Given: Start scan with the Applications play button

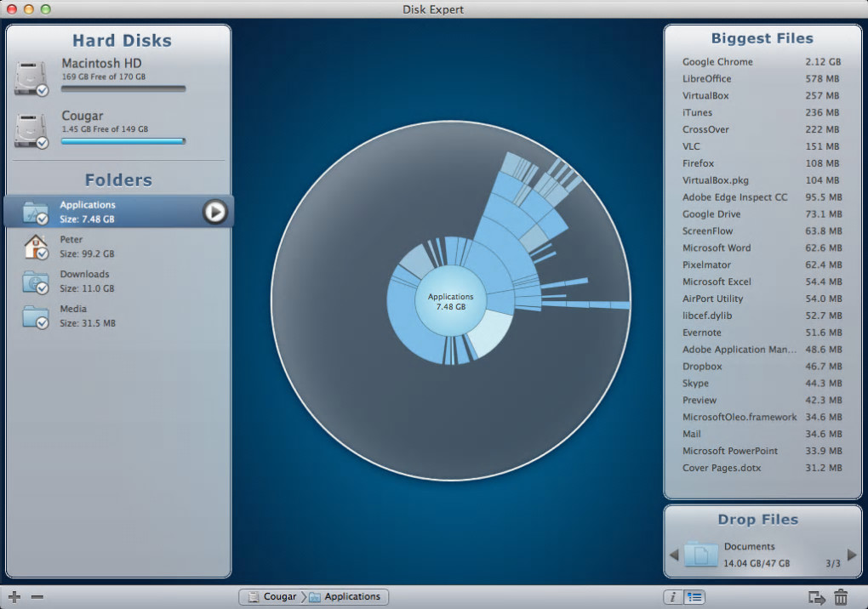Looking at the screenshot, I should pos(215,211).
